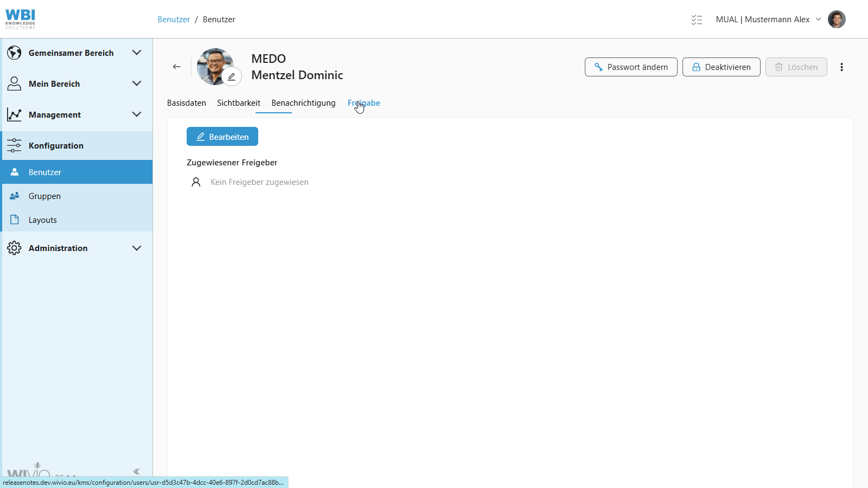Click the trash icon in Löschen
This screenshot has height=488, width=868.
tap(779, 67)
